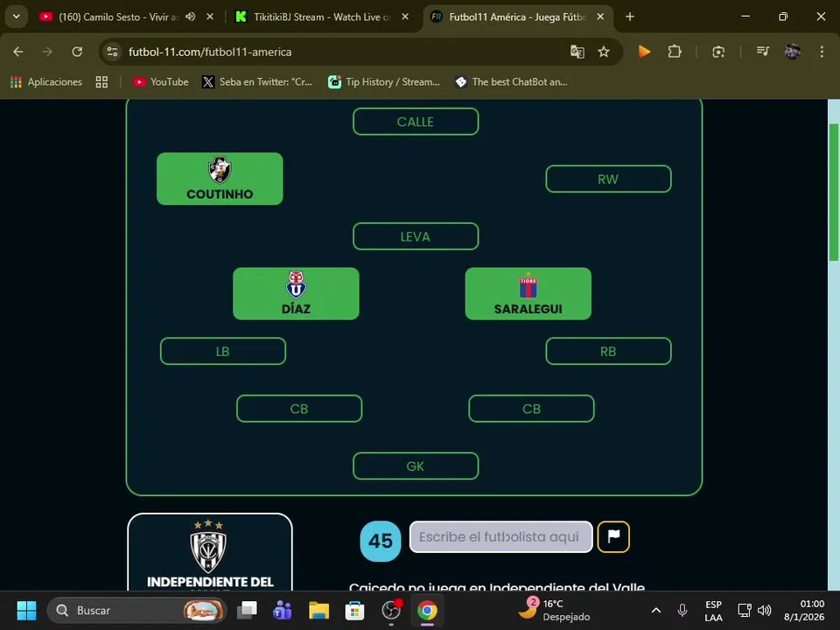Open File Explorer from the taskbar
The height and width of the screenshot is (630, 840).
coord(318,610)
